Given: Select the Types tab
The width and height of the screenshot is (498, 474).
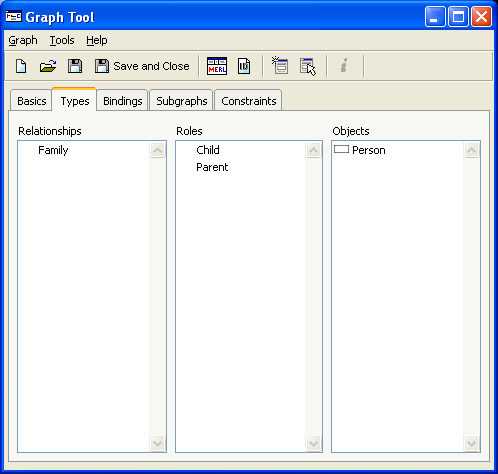Looking at the screenshot, I should point(75,101).
